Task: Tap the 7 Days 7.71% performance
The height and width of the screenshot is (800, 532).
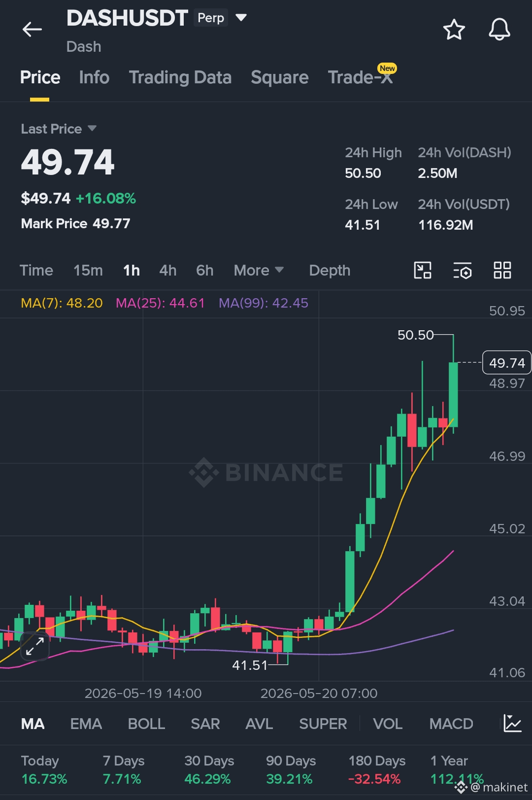Action: click(x=123, y=770)
